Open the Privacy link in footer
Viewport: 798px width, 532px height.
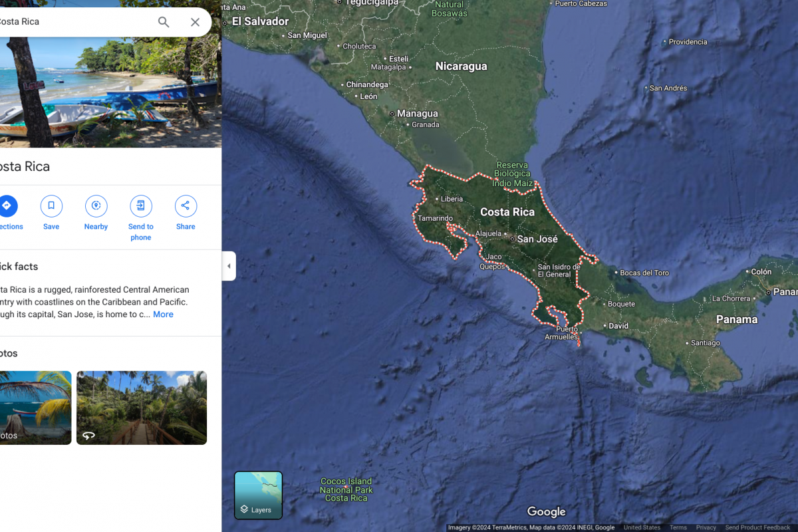tap(706, 527)
